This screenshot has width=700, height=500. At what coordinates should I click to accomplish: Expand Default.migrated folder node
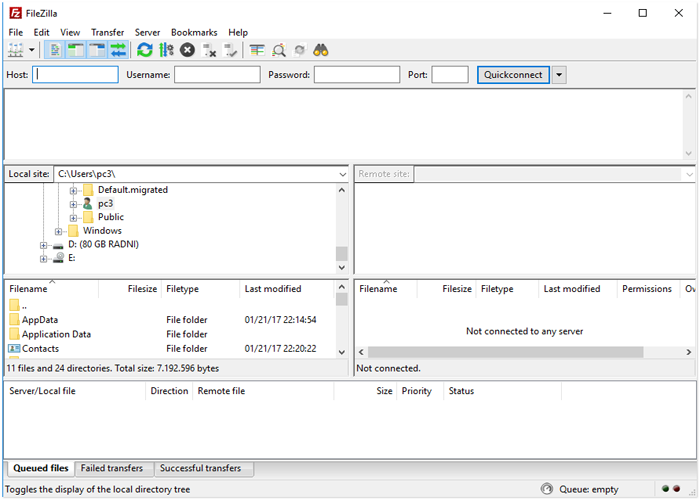(x=73, y=191)
